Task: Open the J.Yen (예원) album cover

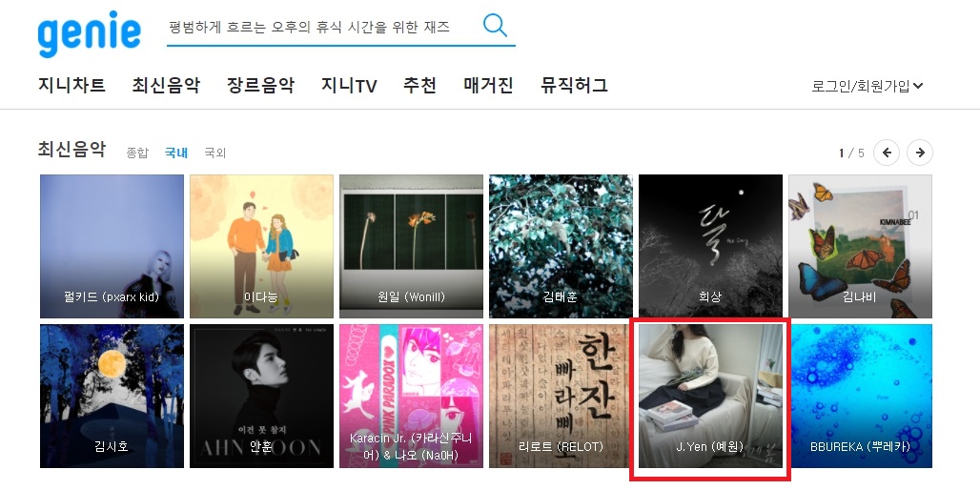Action: pos(710,396)
